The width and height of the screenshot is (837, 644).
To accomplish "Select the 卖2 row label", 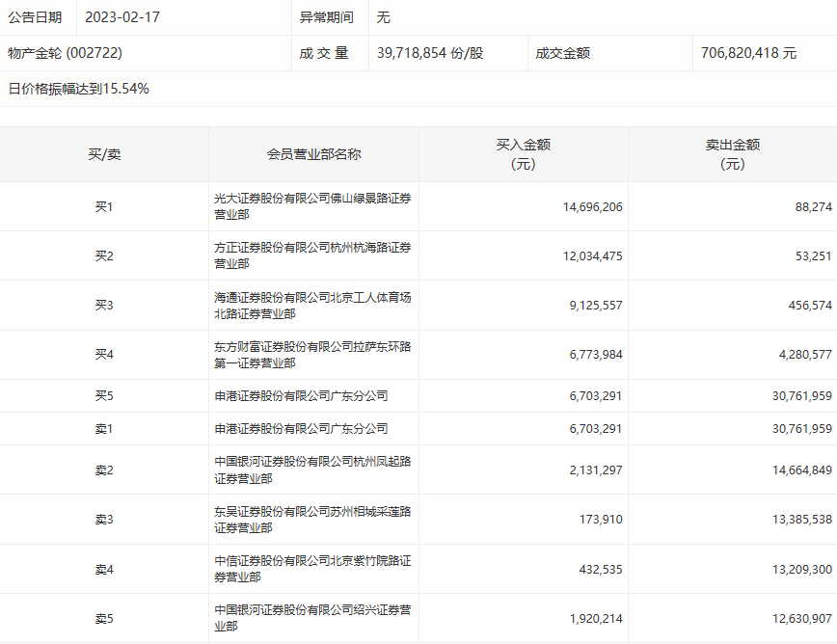I will 104,470.
